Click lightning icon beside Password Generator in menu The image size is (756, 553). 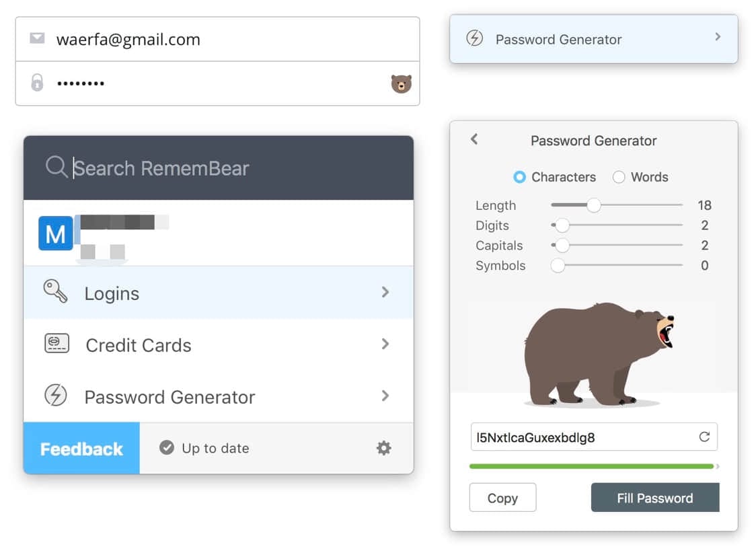(56, 396)
